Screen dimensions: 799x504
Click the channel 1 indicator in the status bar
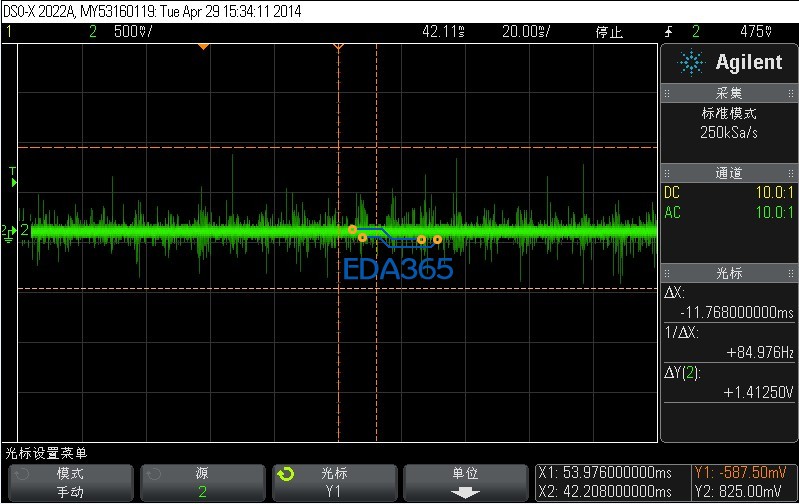[9, 32]
